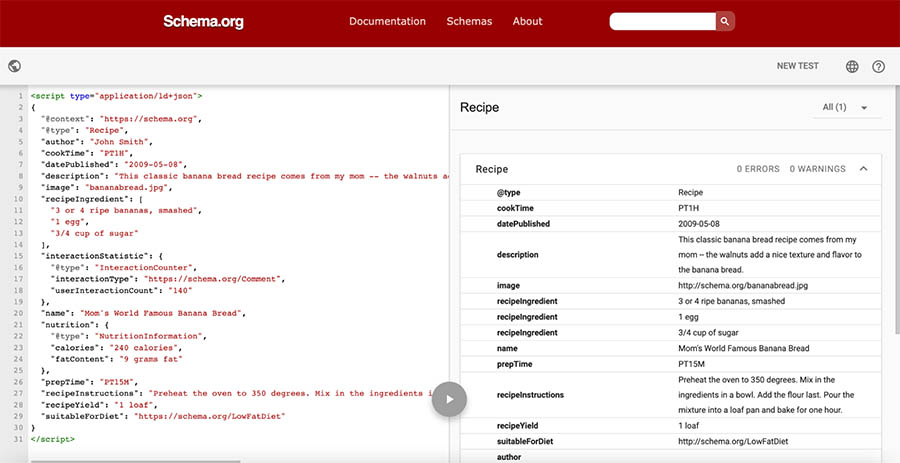Open the Documentation menu
This screenshot has width=900, height=463.
387,21
